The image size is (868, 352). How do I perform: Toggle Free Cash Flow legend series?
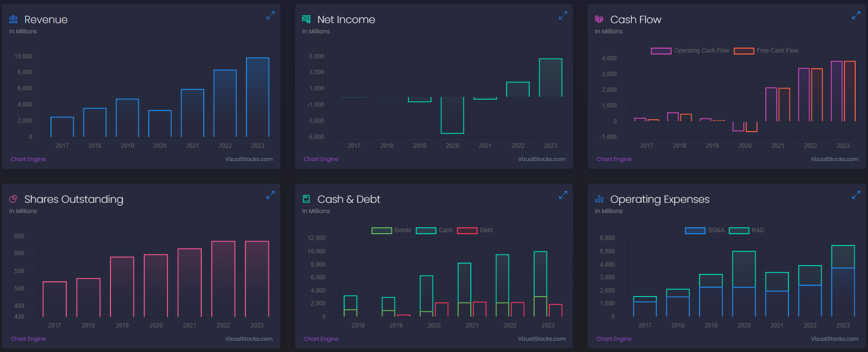tap(766, 51)
